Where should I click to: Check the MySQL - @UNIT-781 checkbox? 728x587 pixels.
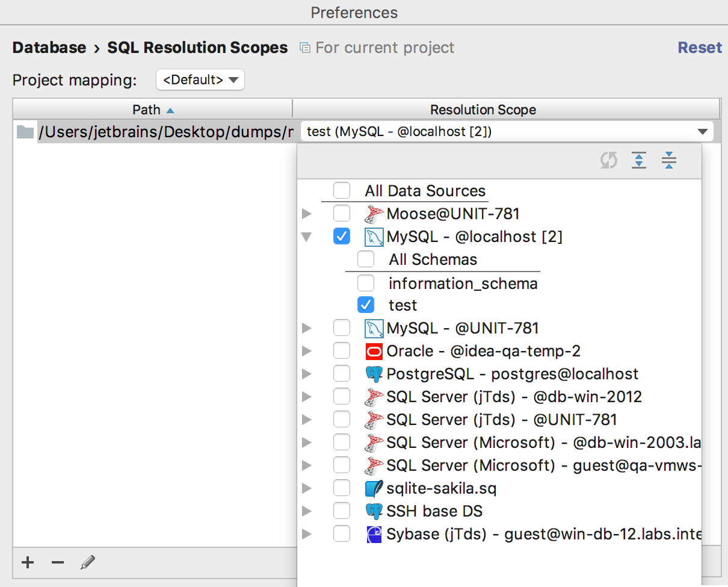[342, 328]
